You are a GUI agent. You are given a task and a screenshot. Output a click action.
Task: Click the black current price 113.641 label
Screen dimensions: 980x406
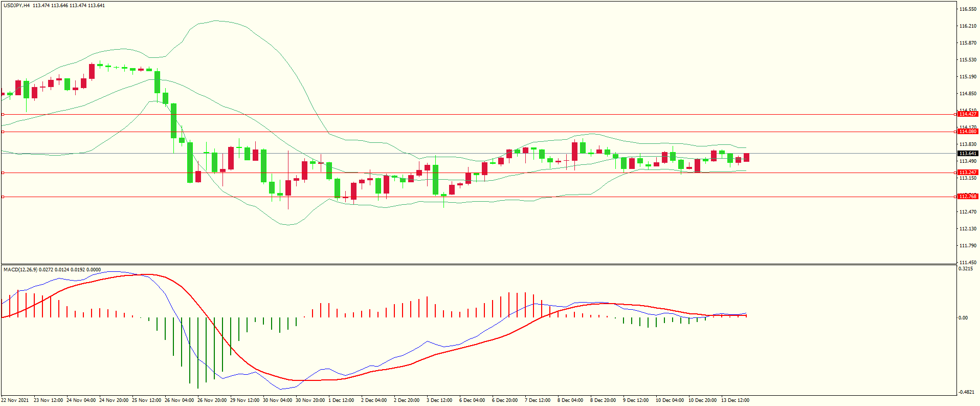coord(967,154)
